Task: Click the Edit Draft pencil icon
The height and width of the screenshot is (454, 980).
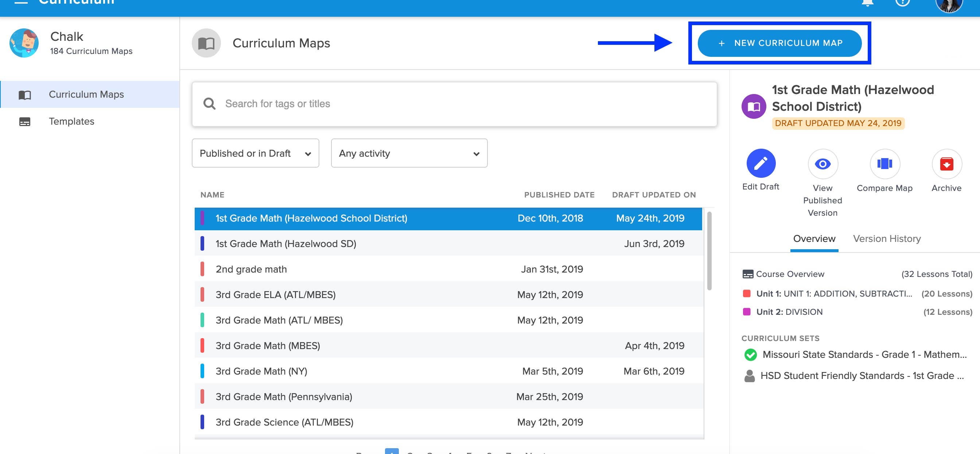Action: 761,164
